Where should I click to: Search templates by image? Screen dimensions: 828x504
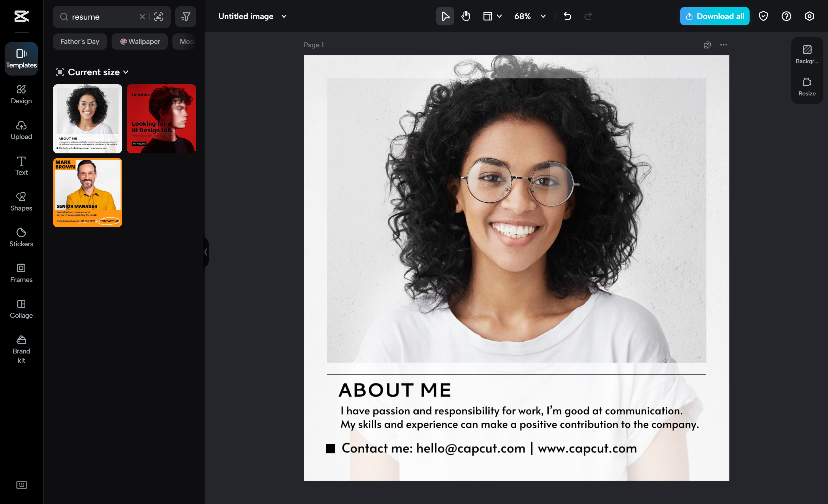click(159, 16)
